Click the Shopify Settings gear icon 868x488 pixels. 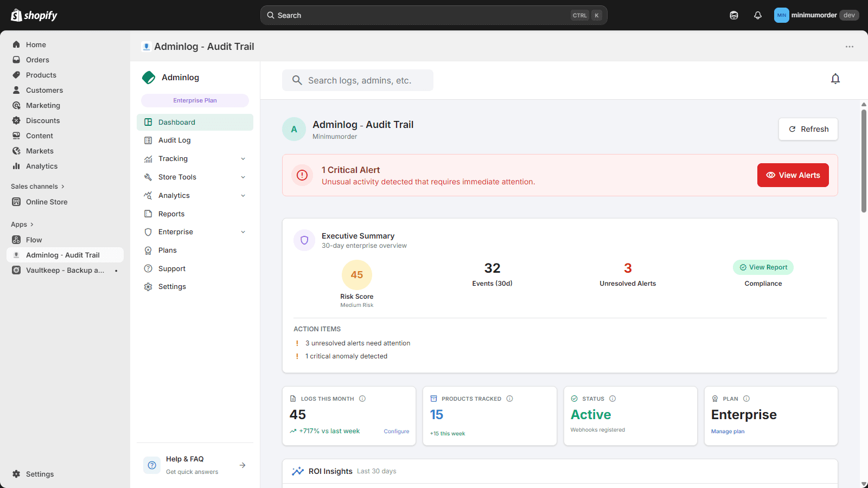[16, 474]
